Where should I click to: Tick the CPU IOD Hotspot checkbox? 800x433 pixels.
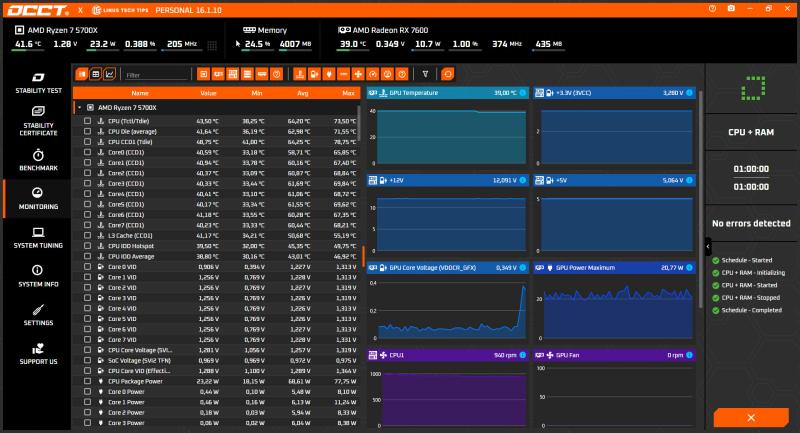tap(88, 246)
